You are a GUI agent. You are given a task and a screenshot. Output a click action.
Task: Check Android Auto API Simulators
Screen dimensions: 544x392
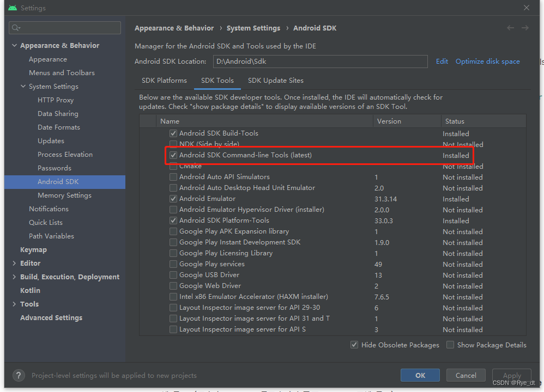pyautogui.click(x=173, y=177)
